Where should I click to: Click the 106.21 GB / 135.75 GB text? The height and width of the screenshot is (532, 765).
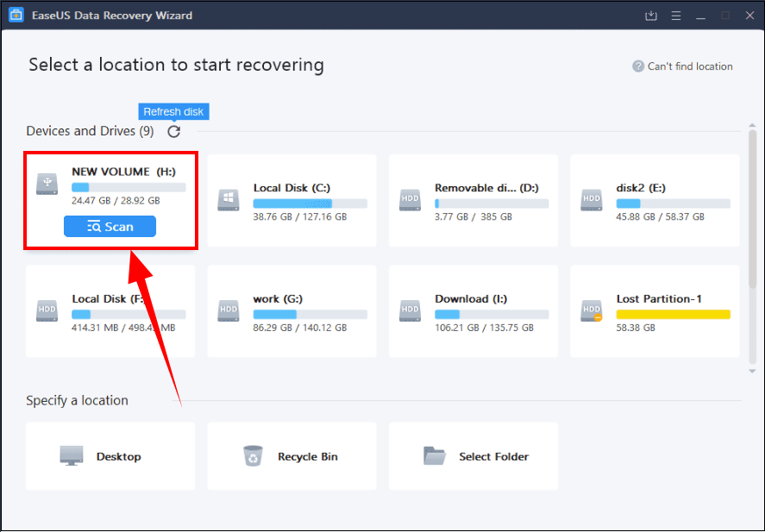coord(484,328)
